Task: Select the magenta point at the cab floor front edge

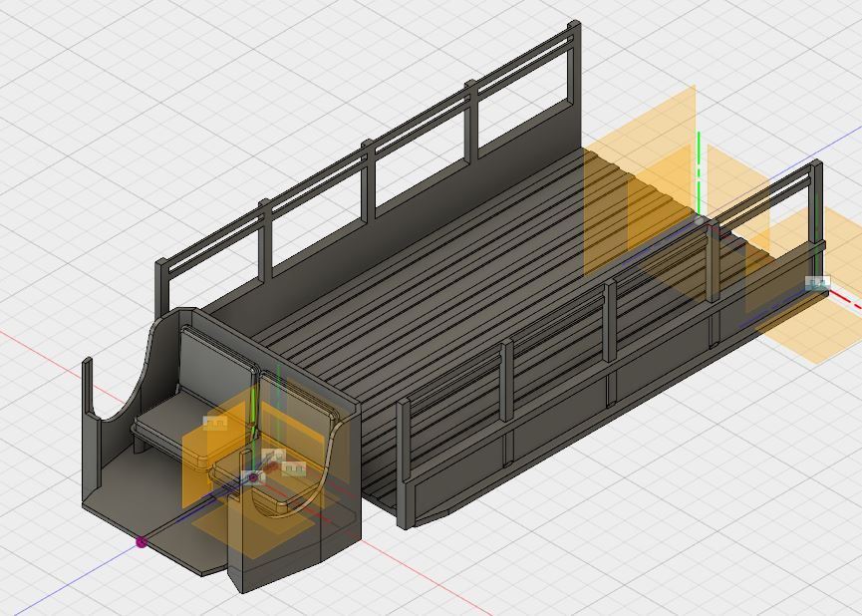Action: [x=142, y=542]
